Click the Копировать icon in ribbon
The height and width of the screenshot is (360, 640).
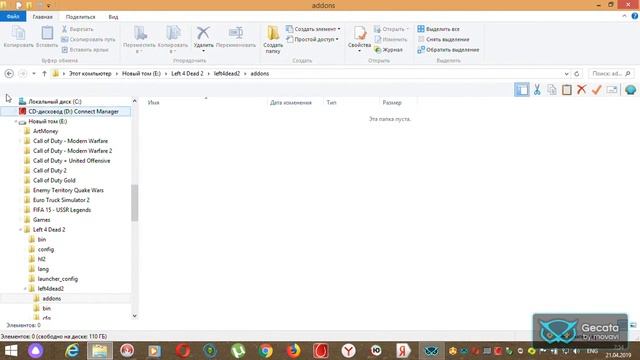pyautogui.click(x=18, y=33)
